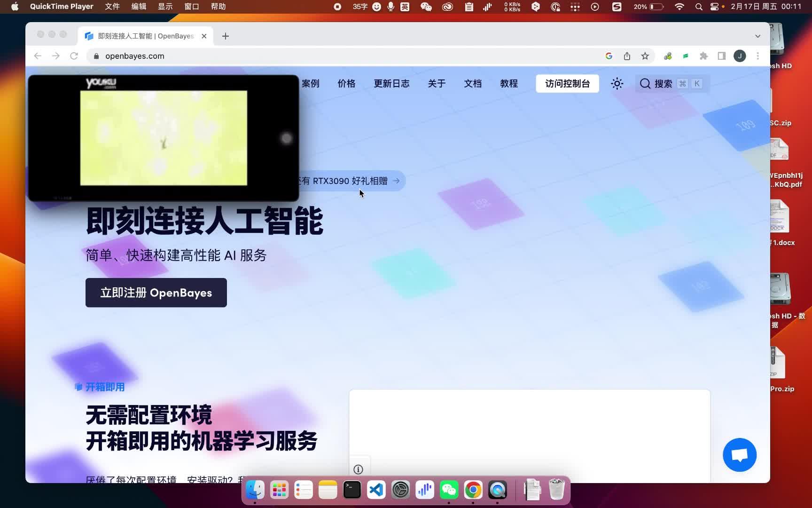
Task: Click the Youku video picture-in-picture window
Action: click(x=164, y=138)
